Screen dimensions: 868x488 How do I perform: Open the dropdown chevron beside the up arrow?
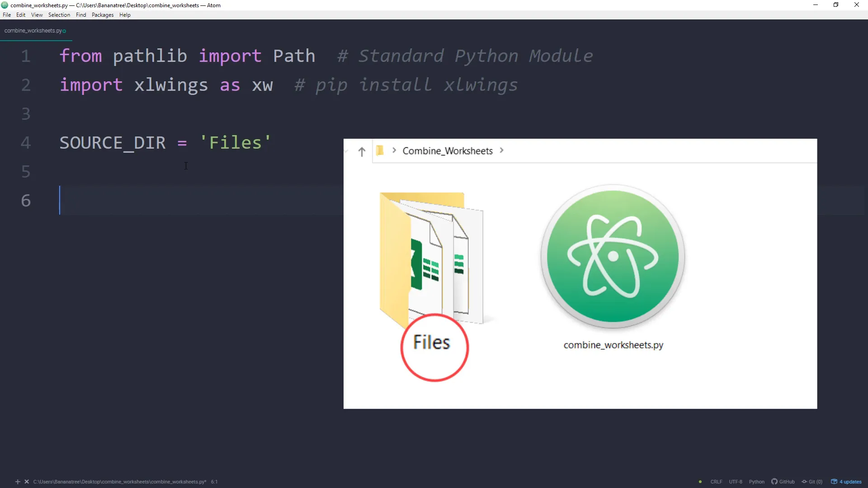point(346,151)
